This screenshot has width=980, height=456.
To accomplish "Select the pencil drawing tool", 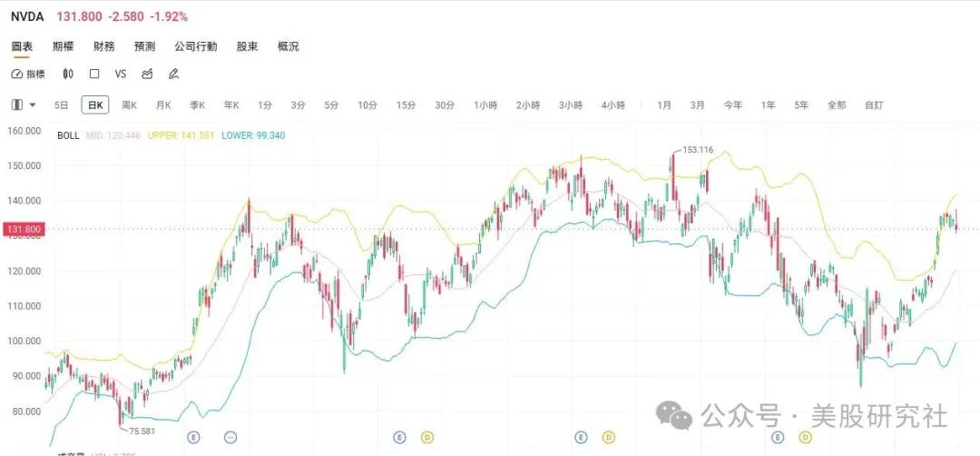I will pyautogui.click(x=173, y=74).
